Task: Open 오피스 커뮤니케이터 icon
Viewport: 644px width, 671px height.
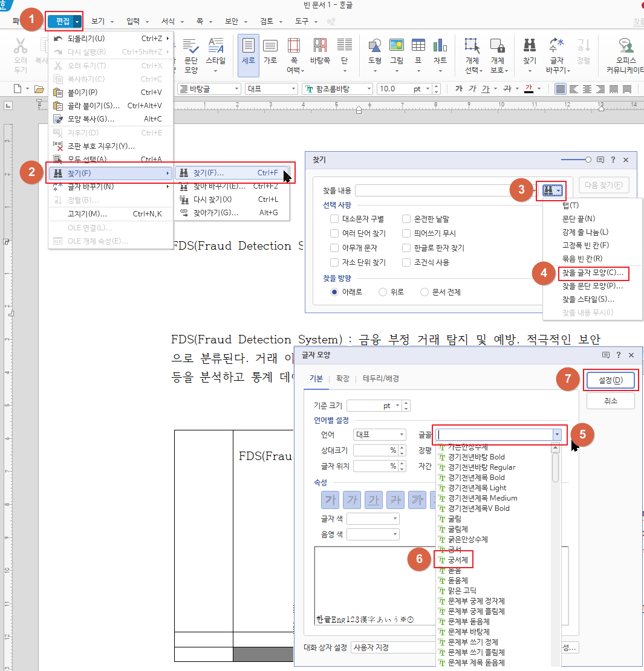Action: [625, 55]
